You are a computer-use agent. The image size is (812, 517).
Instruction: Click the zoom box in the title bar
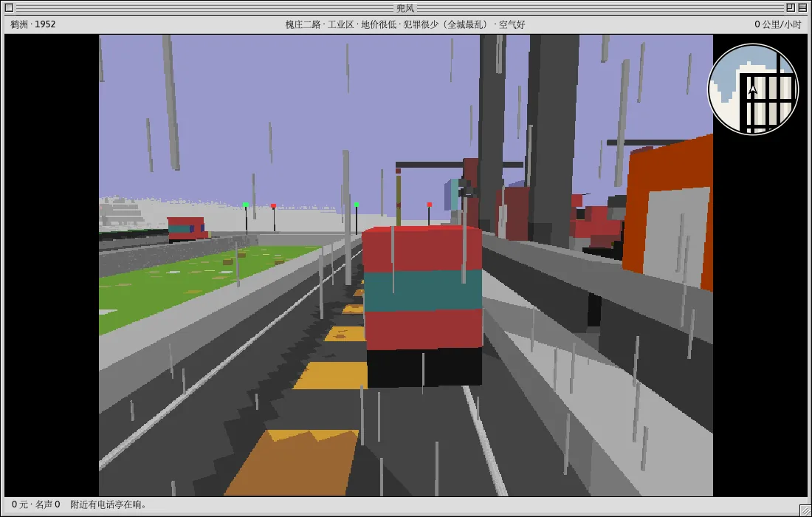(x=791, y=8)
